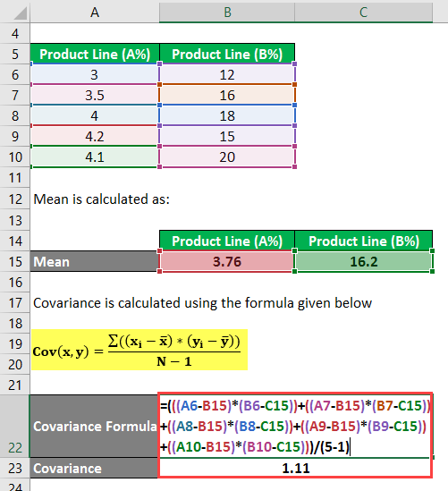Click cell with value 12
Image resolution: width=448 pixels, height=491 pixels.
(x=227, y=74)
